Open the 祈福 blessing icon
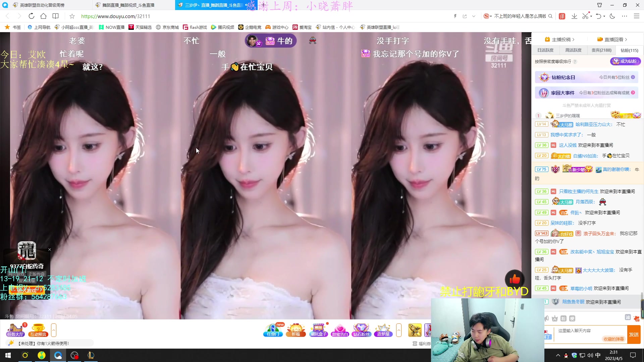Viewport: 644px width, 362px height. pos(296,330)
